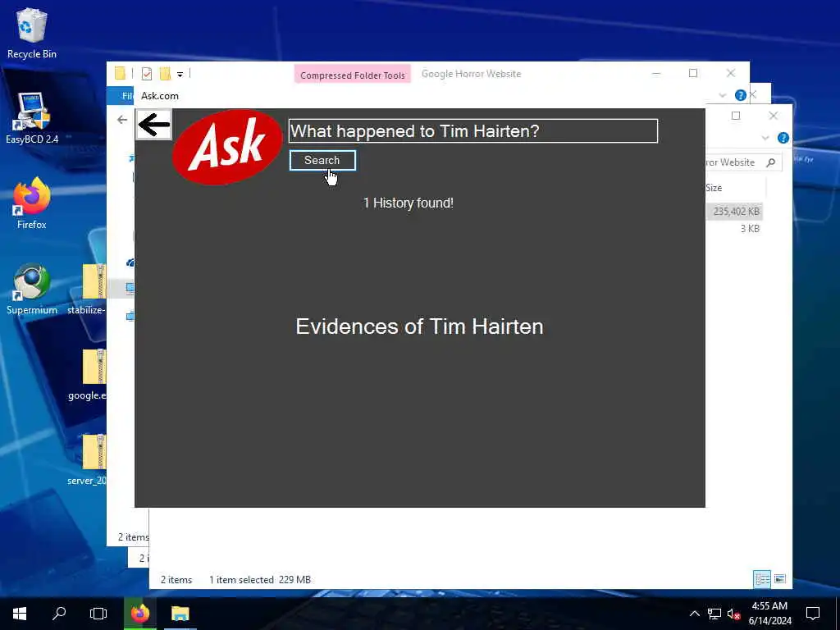Sort by the Size column header

pos(714,188)
